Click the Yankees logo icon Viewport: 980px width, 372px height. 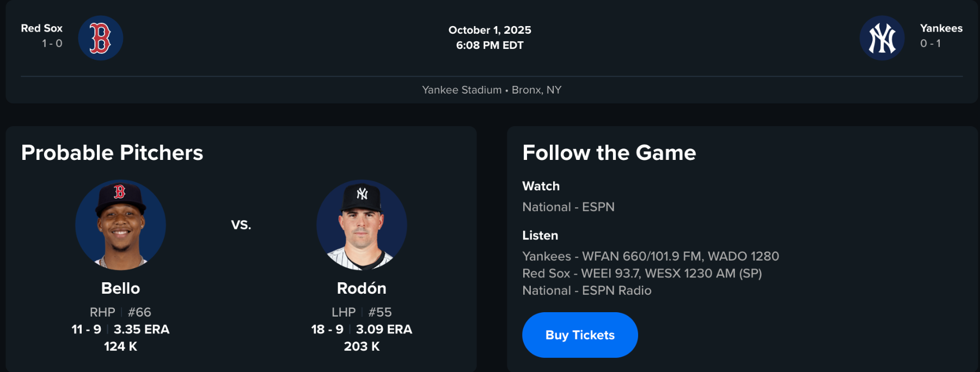tap(881, 38)
